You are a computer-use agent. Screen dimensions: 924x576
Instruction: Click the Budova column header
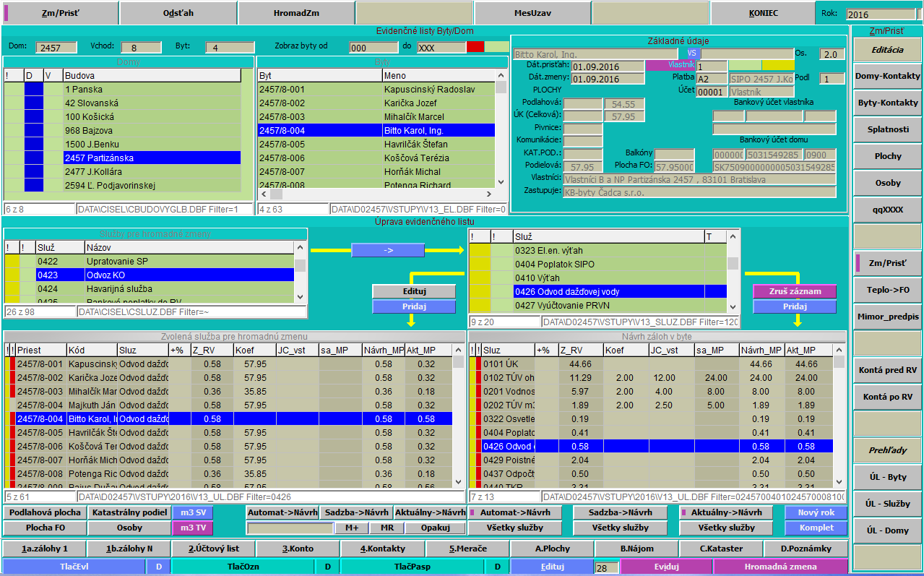click(x=152, y=76)
